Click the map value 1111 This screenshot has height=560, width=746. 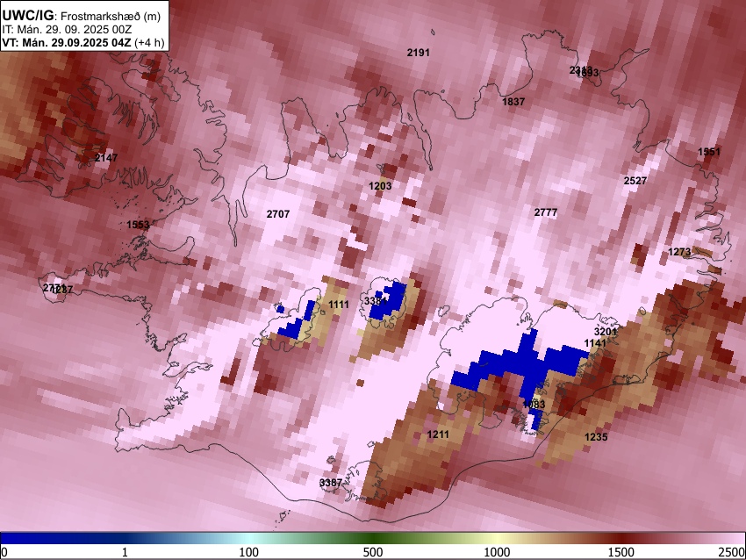pos(338,305)
